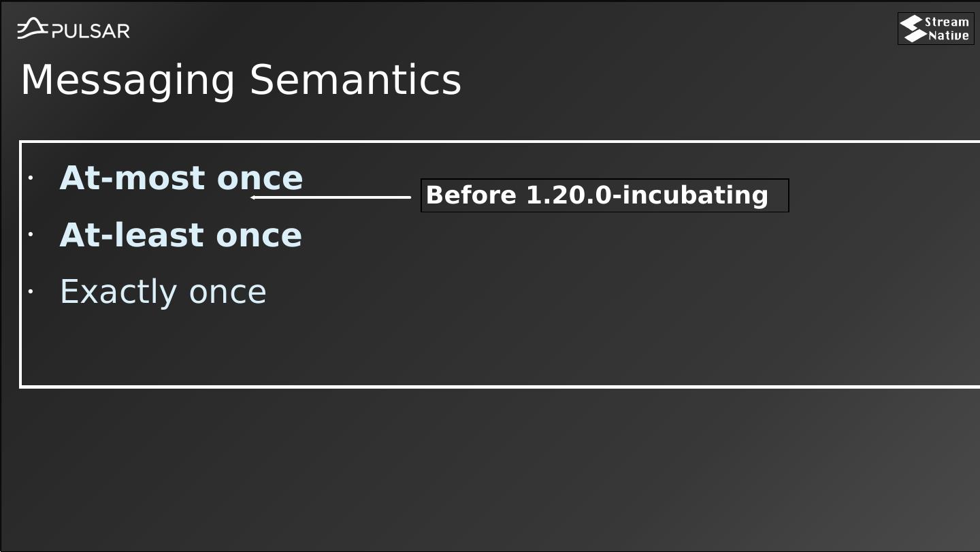Click the Pulsar wave logo icon
This screenshot has height=552, width=980.
(x=32, y=29)
